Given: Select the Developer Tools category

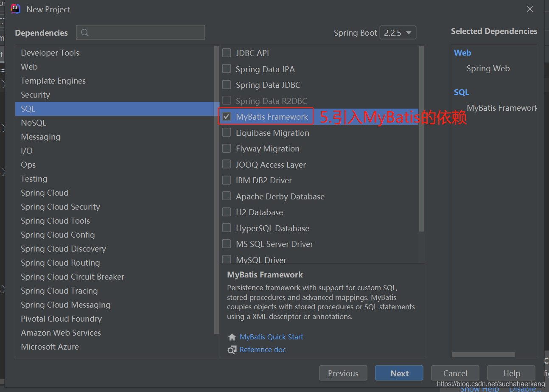Looking at the screenshot, I should pos(115,53).
